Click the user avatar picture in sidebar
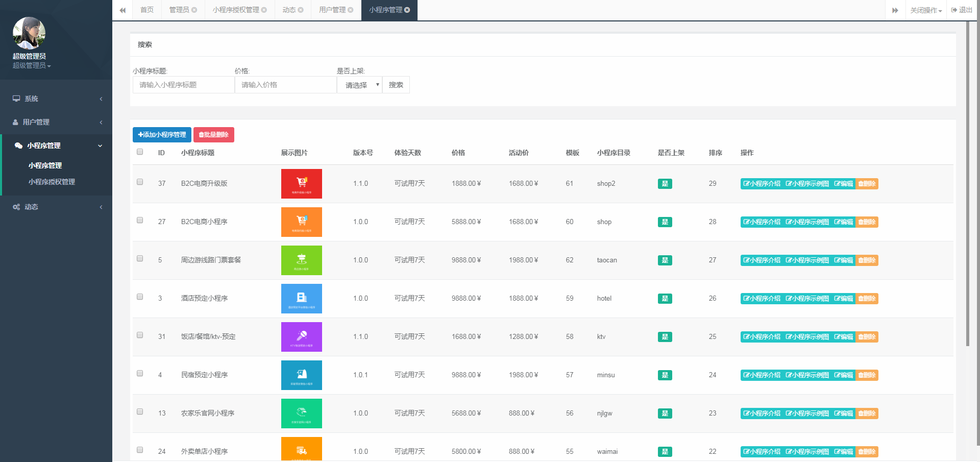This screenshot has width=980, height=462. (29, 33)
